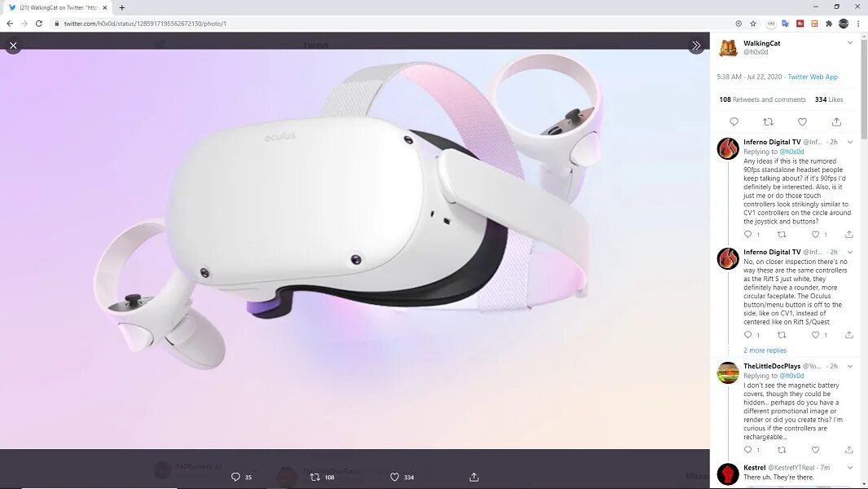Viewport: 868px width, 489px height.
Task: Open the tweet options chevron beside WalkingCat
Action: (850, 42)
